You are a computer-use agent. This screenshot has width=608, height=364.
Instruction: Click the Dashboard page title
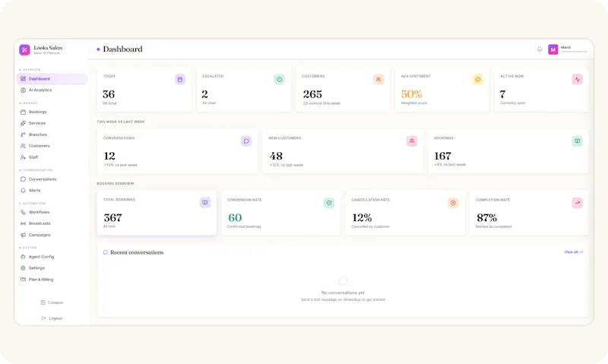122,49
